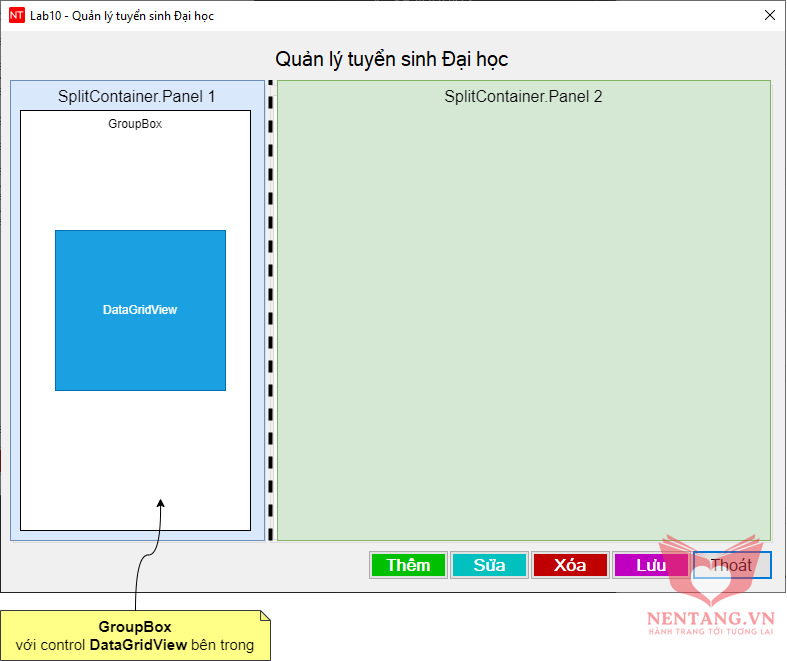The image size is (787, 661).
Task: Close the Lab10 window
Action: click(x=769, y=16)
